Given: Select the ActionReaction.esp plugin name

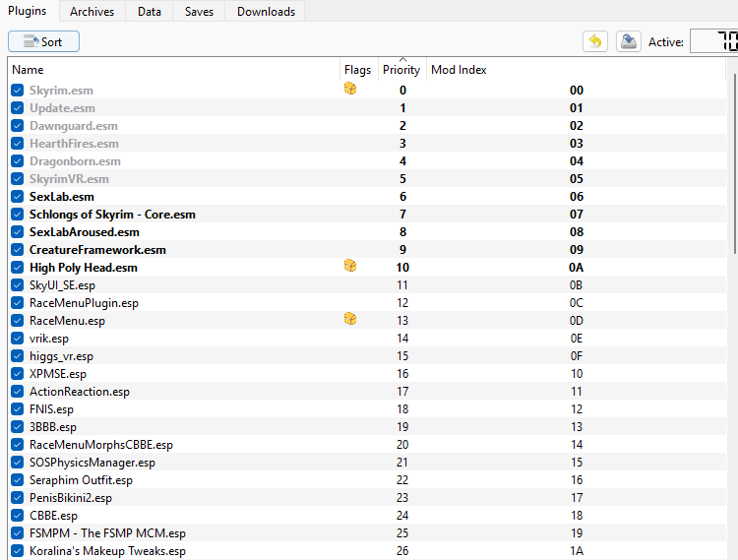Looking at the screenshot, I should coord(79,392).
